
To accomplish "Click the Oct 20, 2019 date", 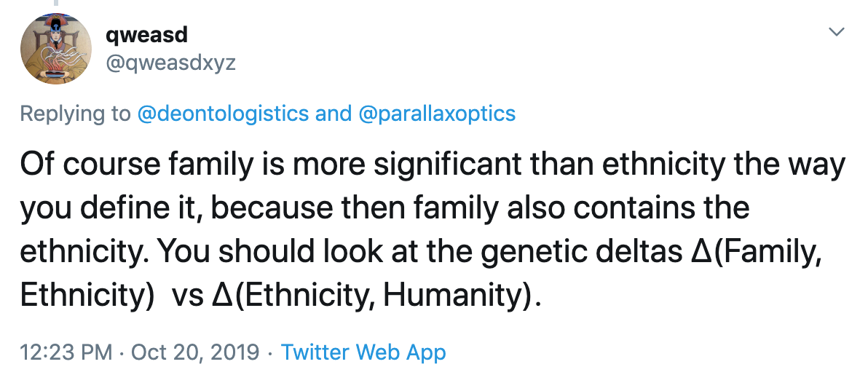I will [195, 352].
